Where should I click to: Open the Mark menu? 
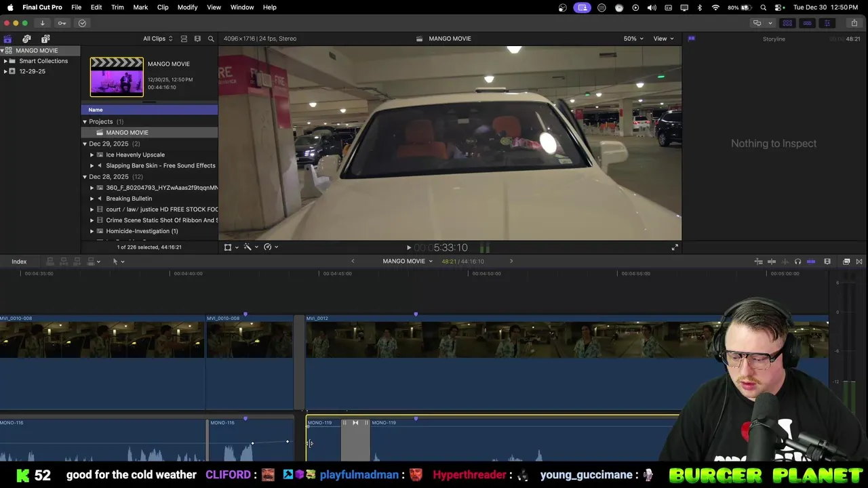coord(140,7)
